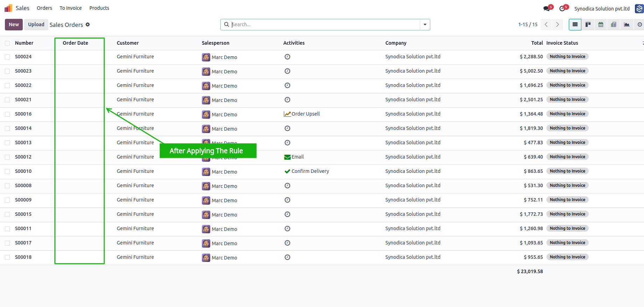Viewport: 644px width, 307px height.
Task: Tick the checkbox for order S00016
Action: tap(7, 114)
